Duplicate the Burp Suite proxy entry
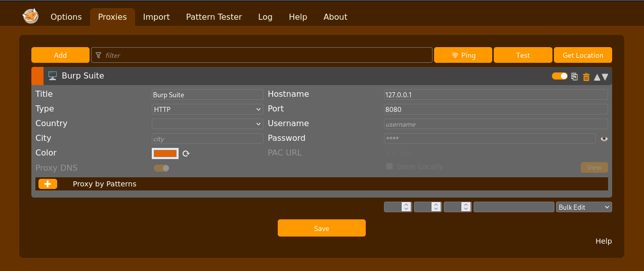Image resolution: width=644 pixels, height=271 pixels. click(574, 76)
